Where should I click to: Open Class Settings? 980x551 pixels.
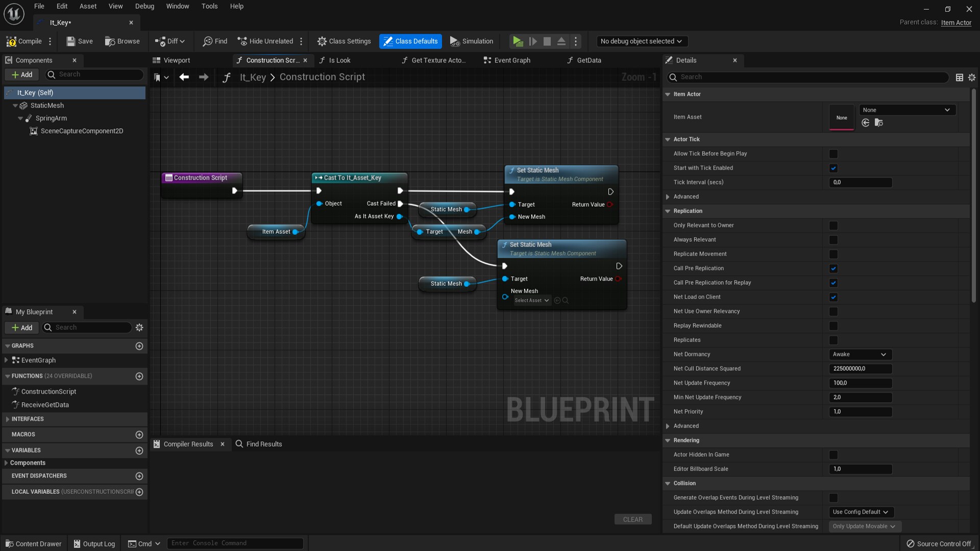tap(344, 41)
